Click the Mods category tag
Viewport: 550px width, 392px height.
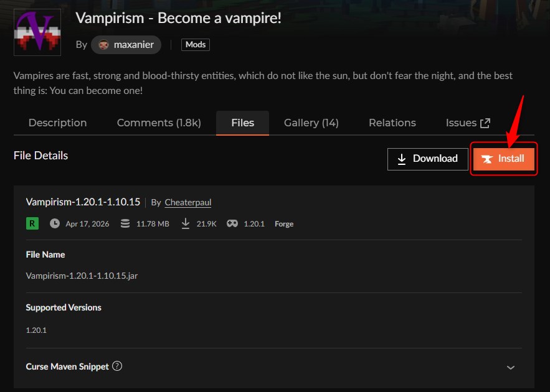196,45
